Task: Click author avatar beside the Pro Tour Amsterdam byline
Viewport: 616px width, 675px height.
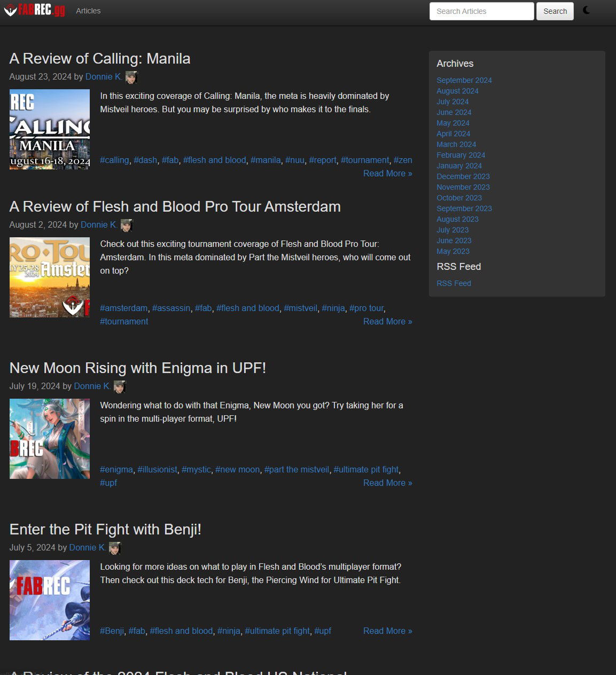Action: point(127,226)
